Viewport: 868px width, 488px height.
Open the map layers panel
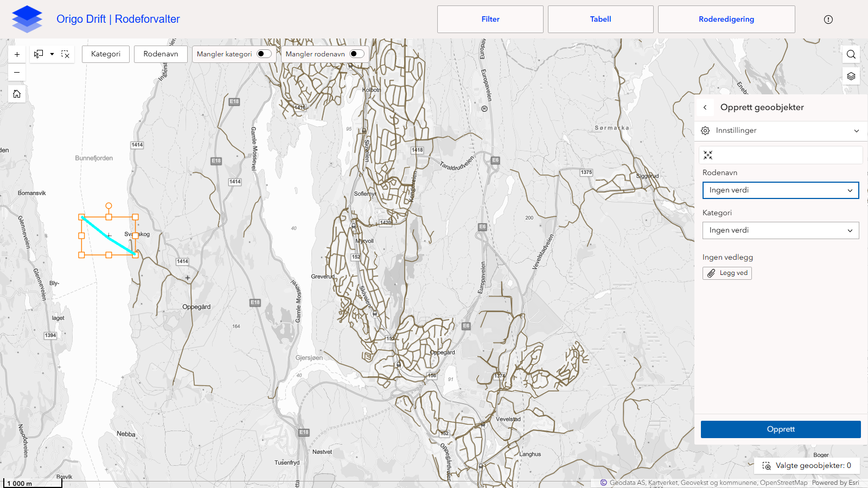click(x=851, y=76)
